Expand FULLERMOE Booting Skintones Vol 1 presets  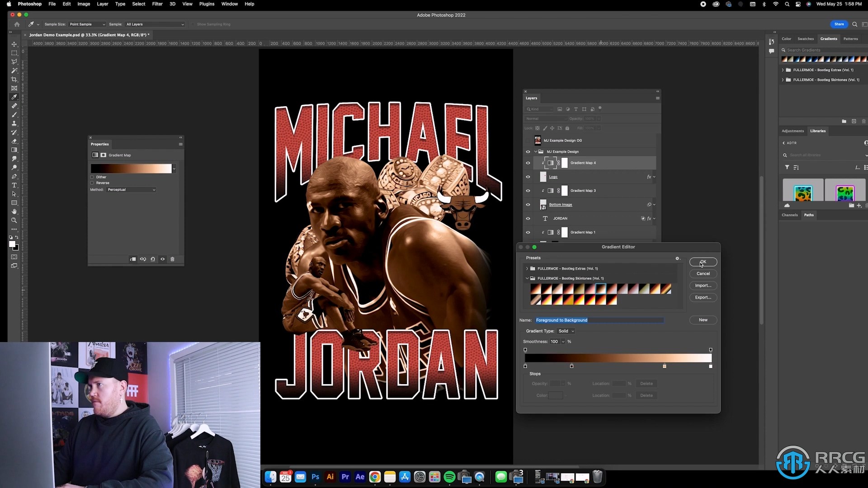(x=528, y=278)
